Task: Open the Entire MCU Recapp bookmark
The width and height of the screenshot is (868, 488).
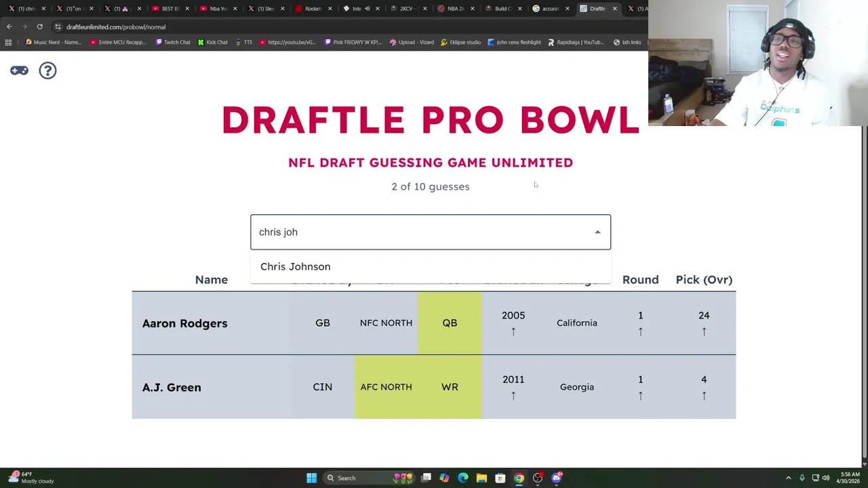Action: click(118, 42)
